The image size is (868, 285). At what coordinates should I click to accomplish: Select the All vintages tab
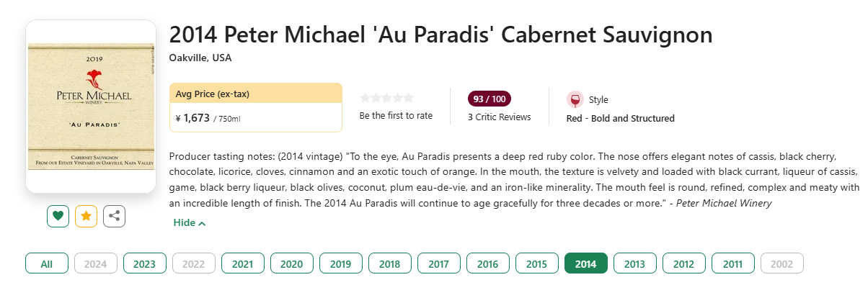point(47,264)
